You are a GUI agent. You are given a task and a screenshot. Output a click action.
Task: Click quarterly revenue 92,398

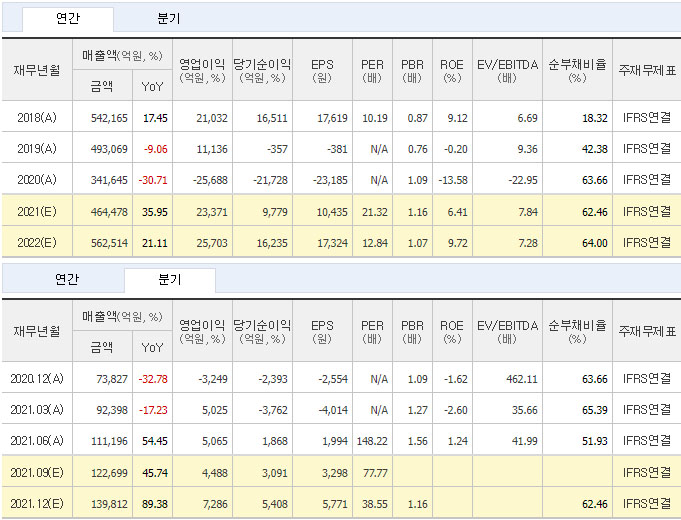(x=112, y=410)
